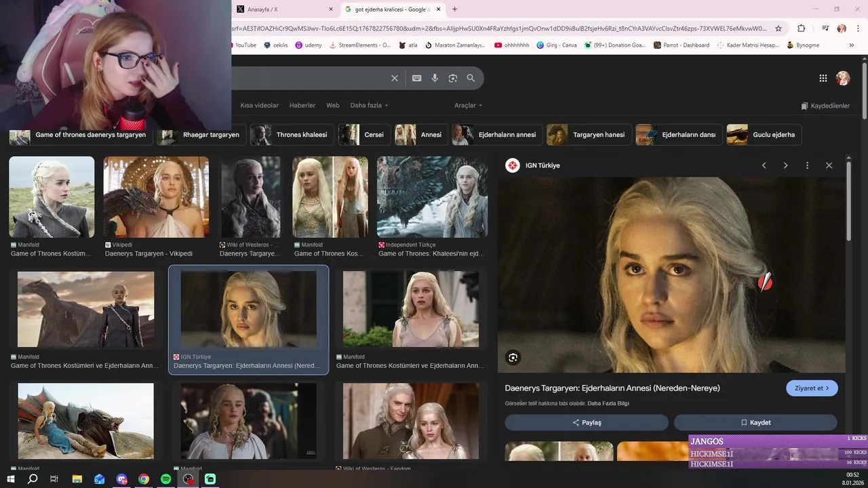The image size is (868, 488).
Task: Open the Daha Fazla Bilgi link
Action: pos(608,403)
